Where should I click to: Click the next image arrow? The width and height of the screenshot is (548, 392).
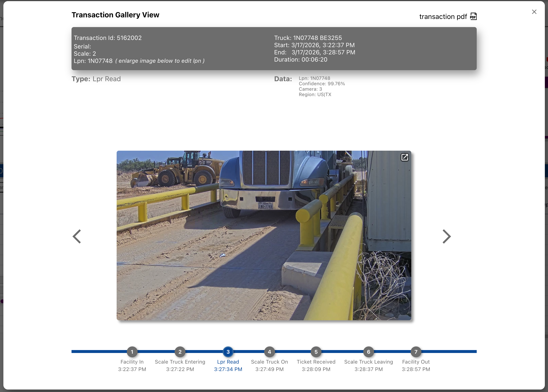446,236
